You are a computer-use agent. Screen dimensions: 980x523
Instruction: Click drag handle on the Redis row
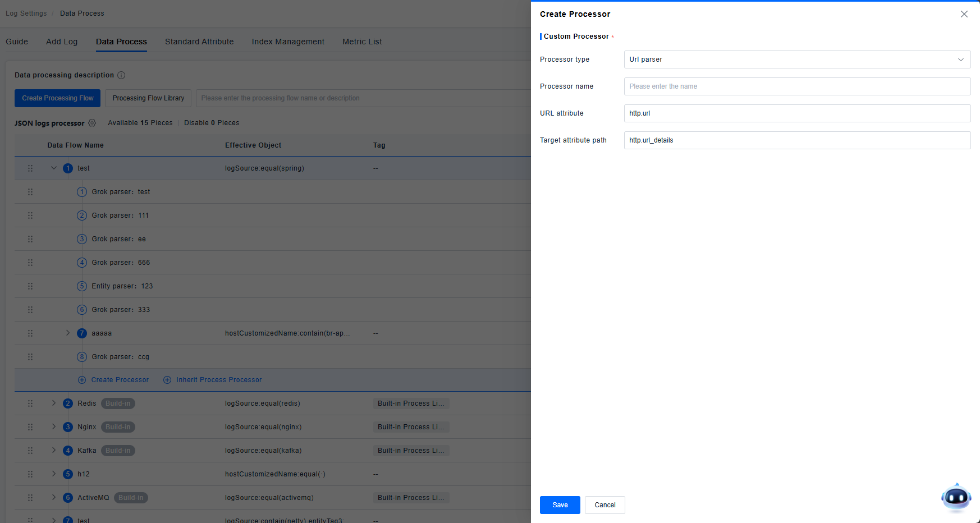click(30, 403)
